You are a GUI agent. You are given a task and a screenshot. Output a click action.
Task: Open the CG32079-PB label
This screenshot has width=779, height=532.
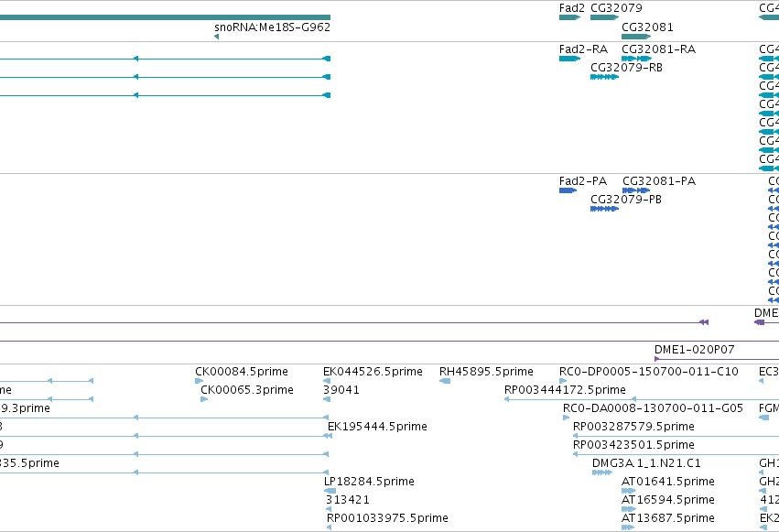pos(626,200)
